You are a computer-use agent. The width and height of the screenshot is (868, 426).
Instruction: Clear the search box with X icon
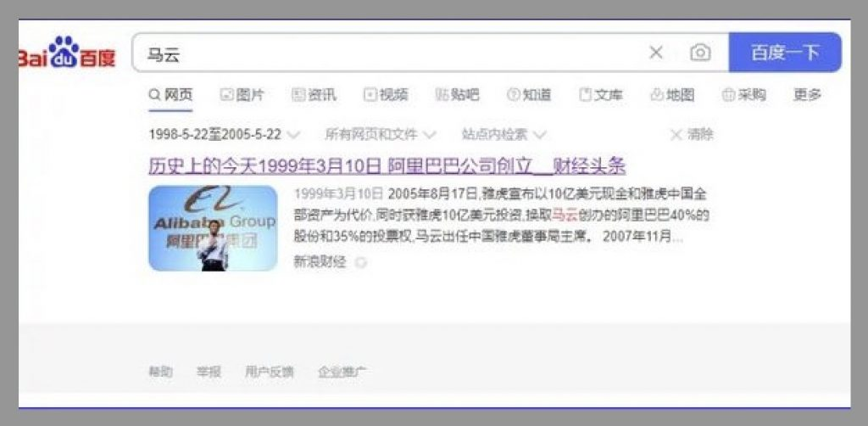pyautogui.click(x=655, y=53)
